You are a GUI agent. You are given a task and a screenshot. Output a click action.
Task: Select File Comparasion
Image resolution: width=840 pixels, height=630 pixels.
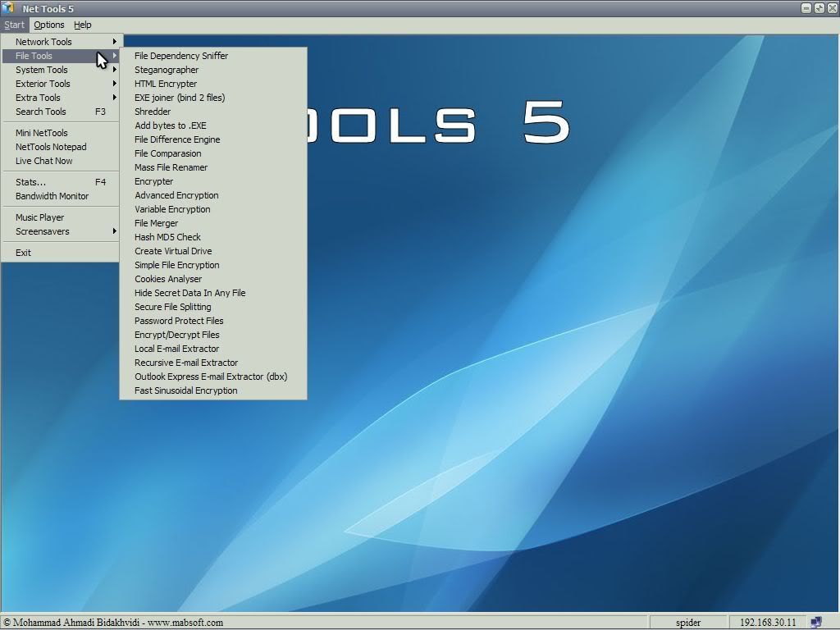(213, 153)
